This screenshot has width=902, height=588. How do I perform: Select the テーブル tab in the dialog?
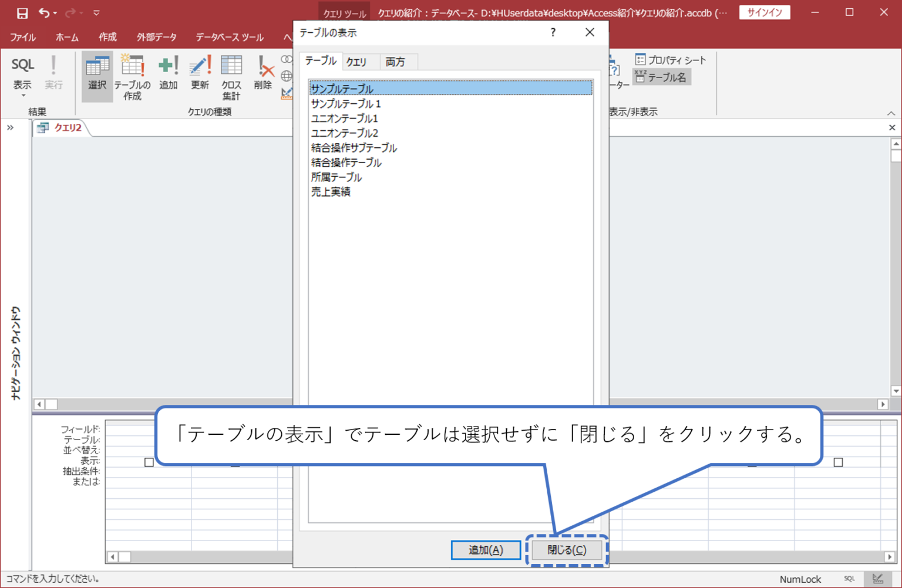[x=321, y=61]
